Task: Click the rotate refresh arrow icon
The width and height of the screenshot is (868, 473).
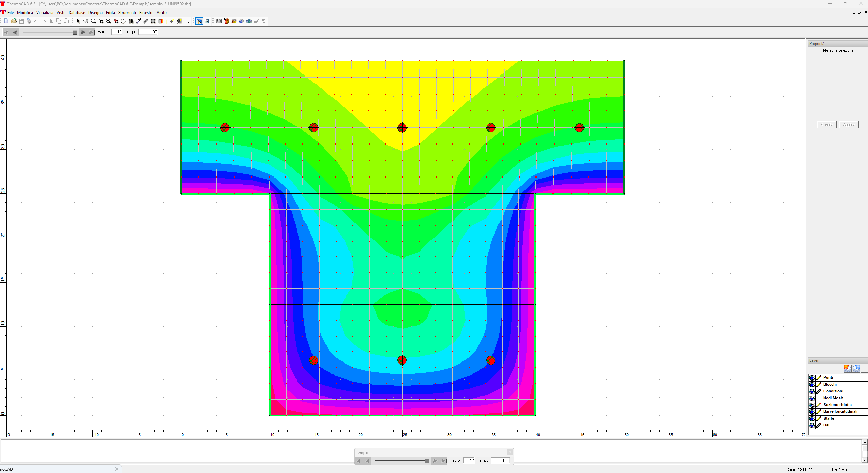Action: (x=123, y=21)
